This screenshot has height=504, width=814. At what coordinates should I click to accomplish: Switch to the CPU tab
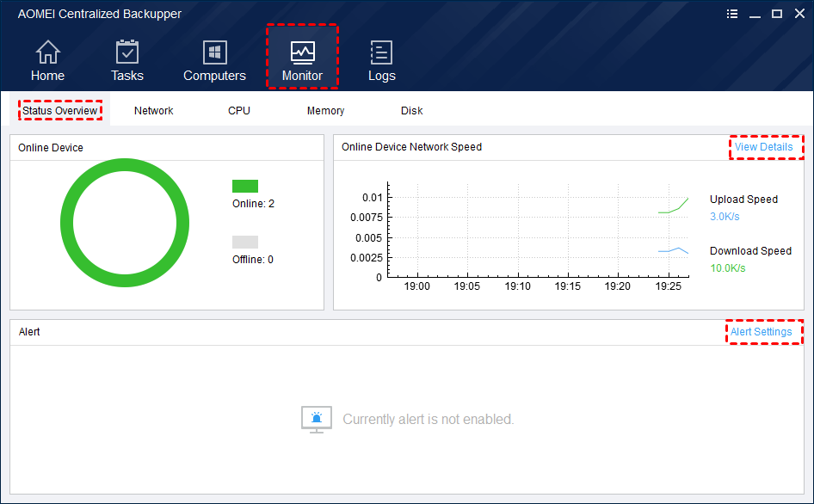pyautogui.click(x=239, y=111)
